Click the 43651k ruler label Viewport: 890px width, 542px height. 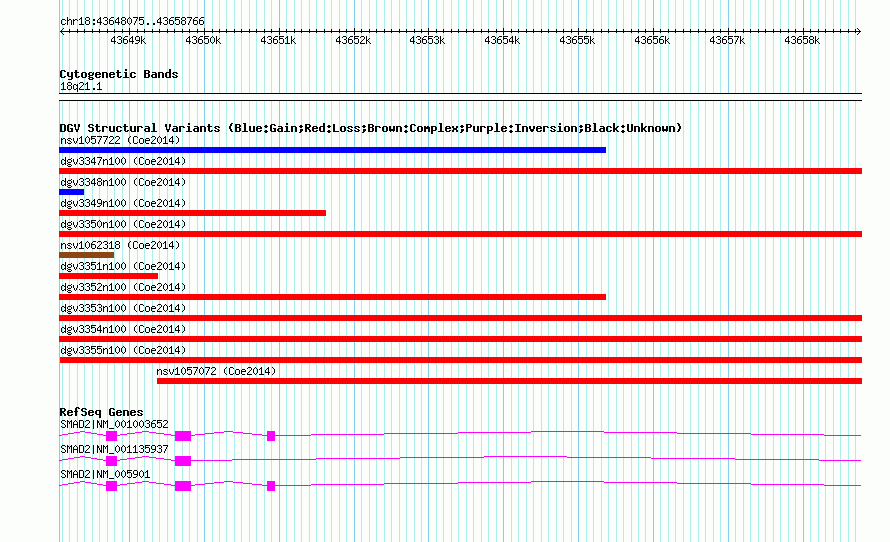[x=278, y=40]
